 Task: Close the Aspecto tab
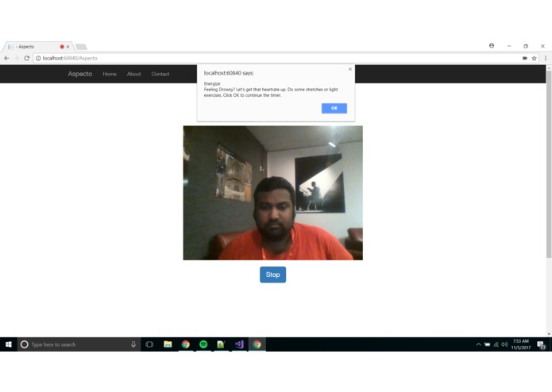click(68, 46)
